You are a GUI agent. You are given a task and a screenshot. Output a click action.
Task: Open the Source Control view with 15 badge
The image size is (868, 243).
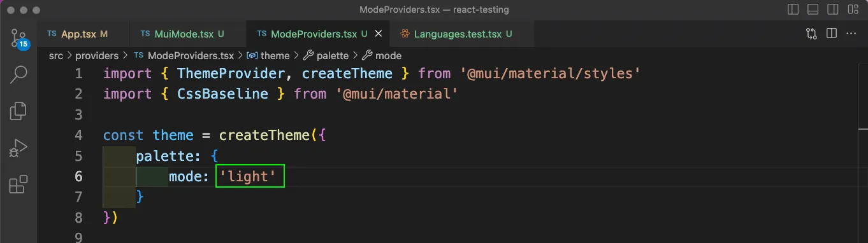point(18,39)
